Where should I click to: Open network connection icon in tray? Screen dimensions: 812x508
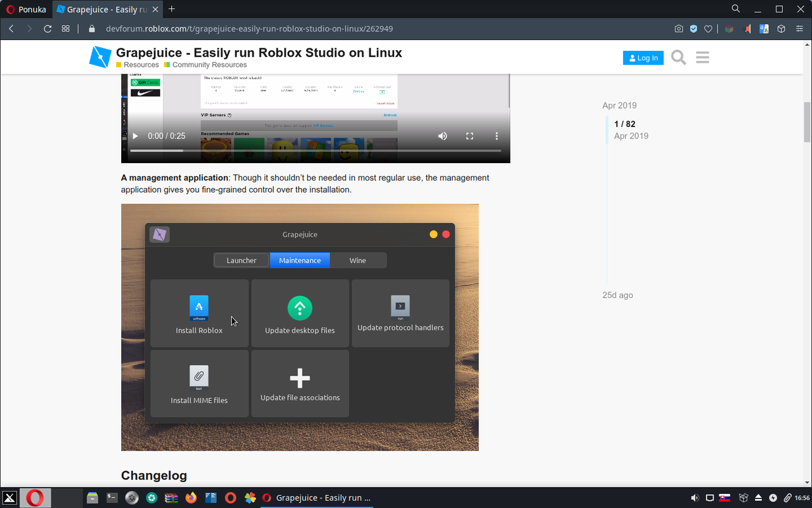point(710,498)
